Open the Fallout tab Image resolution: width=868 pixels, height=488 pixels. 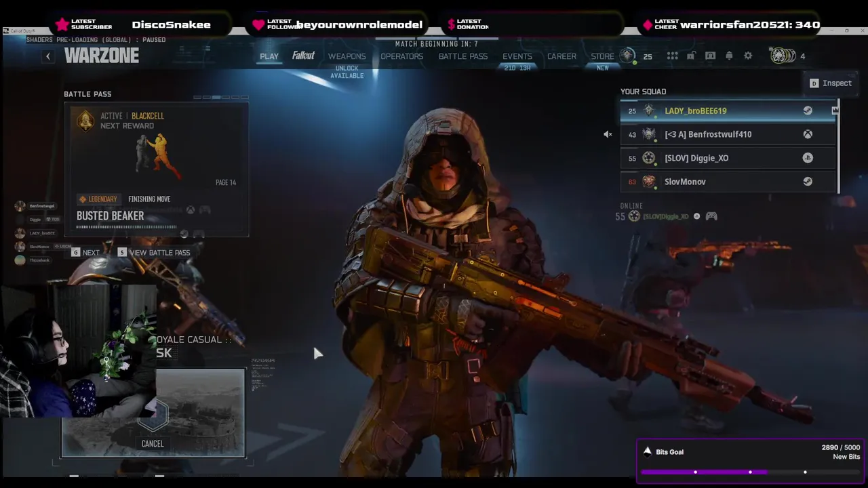click(303, 56)
